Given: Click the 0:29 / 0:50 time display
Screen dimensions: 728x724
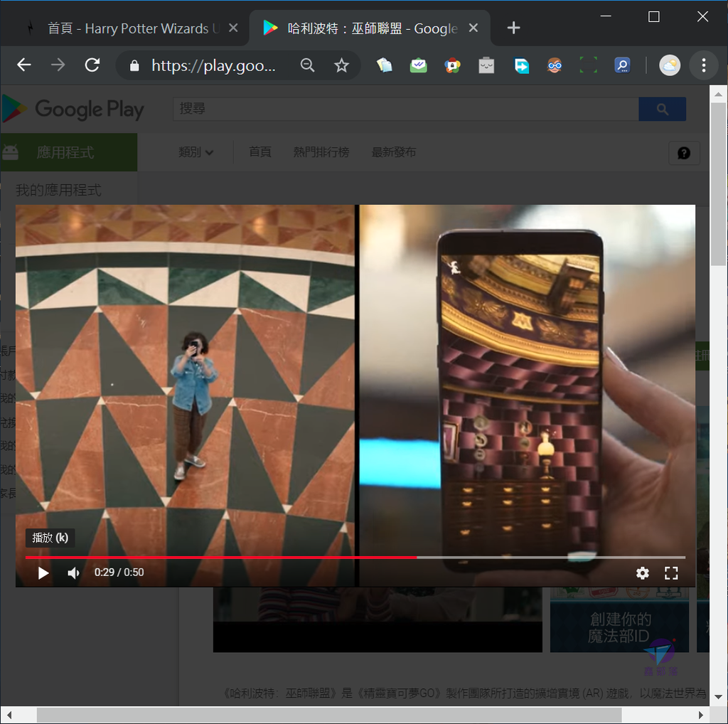Looking at the screenshot, I should pos(119,573).
